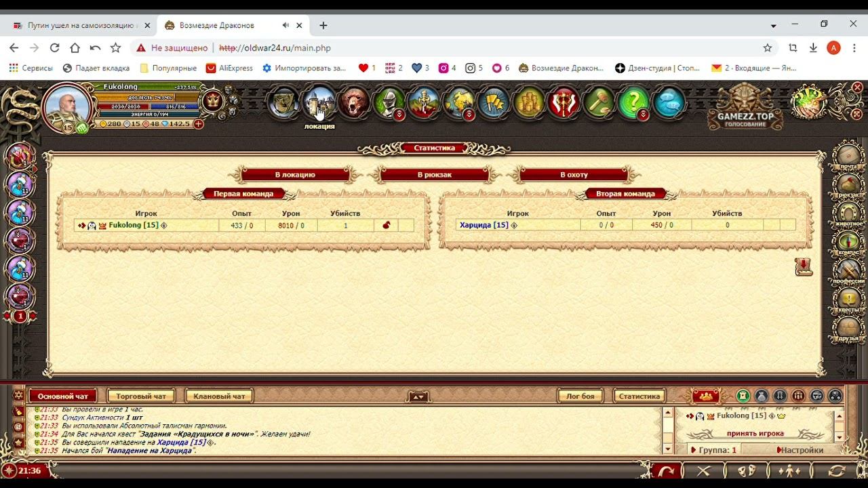Switch to Клановый чат tab
The image size is (868, 488).
point(219,396)
